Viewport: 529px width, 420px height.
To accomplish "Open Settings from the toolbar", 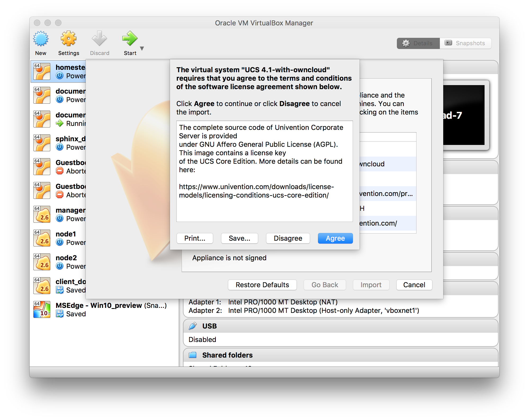I will (68, 39).
